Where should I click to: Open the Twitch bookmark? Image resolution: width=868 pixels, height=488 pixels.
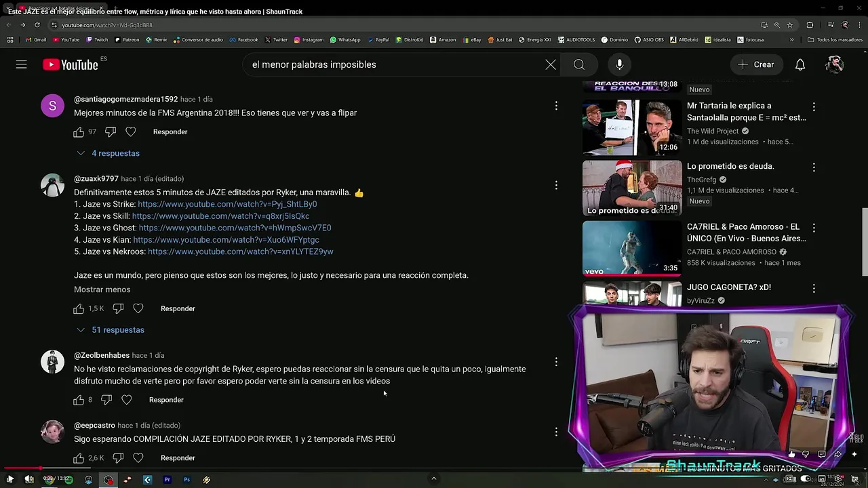pyautogui.click(x=97, y=40)
